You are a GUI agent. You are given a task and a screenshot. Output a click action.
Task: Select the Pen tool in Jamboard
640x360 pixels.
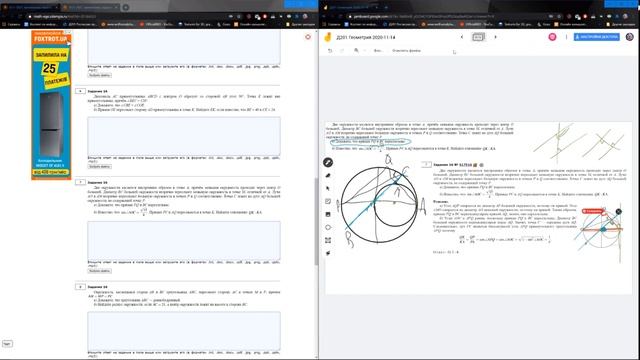(328, 162)
